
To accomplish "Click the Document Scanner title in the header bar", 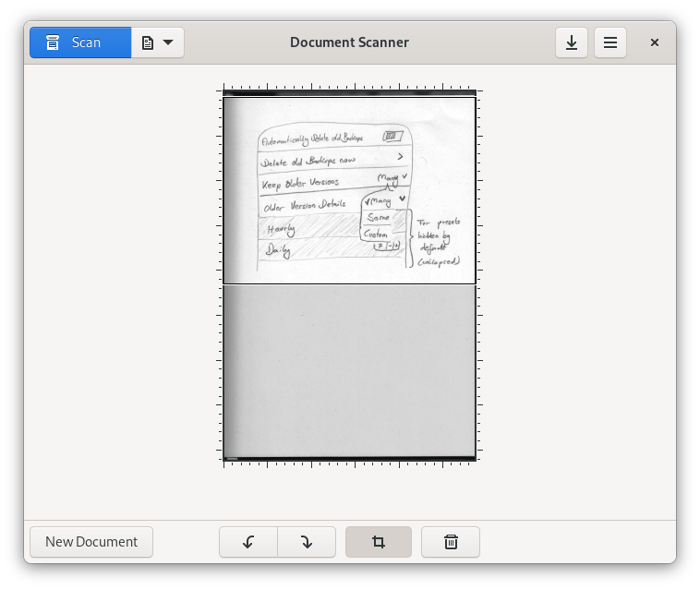I will tap(349, 42).
